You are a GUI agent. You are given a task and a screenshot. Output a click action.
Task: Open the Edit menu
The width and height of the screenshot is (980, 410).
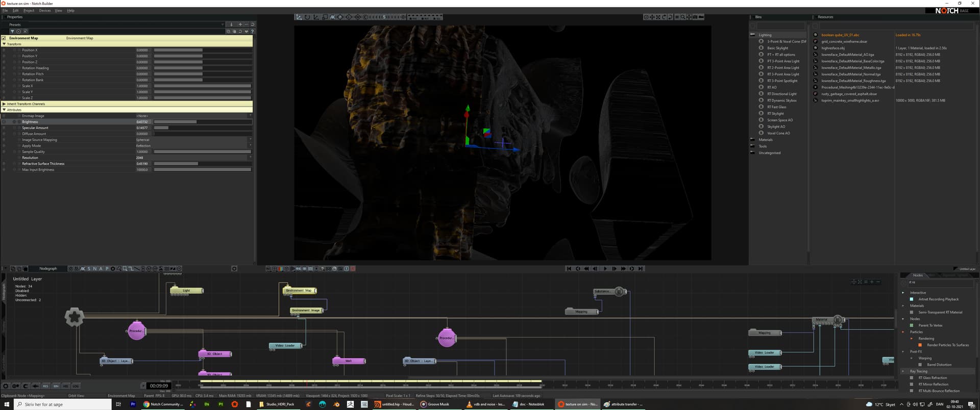pyautogui.click(x=15, y=11)
